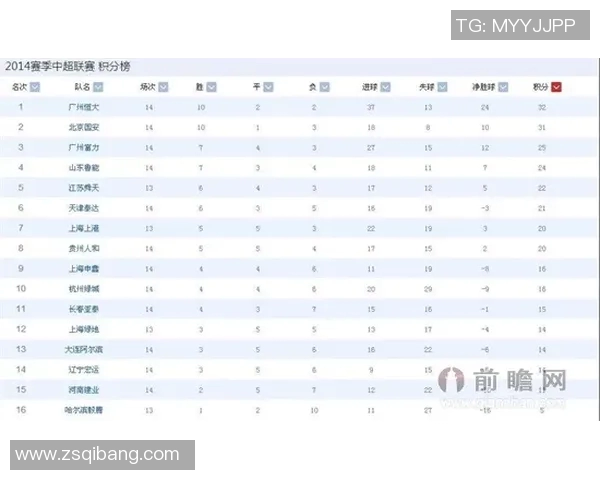The height and width of the screenshot is (480, 600).
Task: Click 哈尔滨毅腾 goals conceded value 27
Action: coord(428,411)
